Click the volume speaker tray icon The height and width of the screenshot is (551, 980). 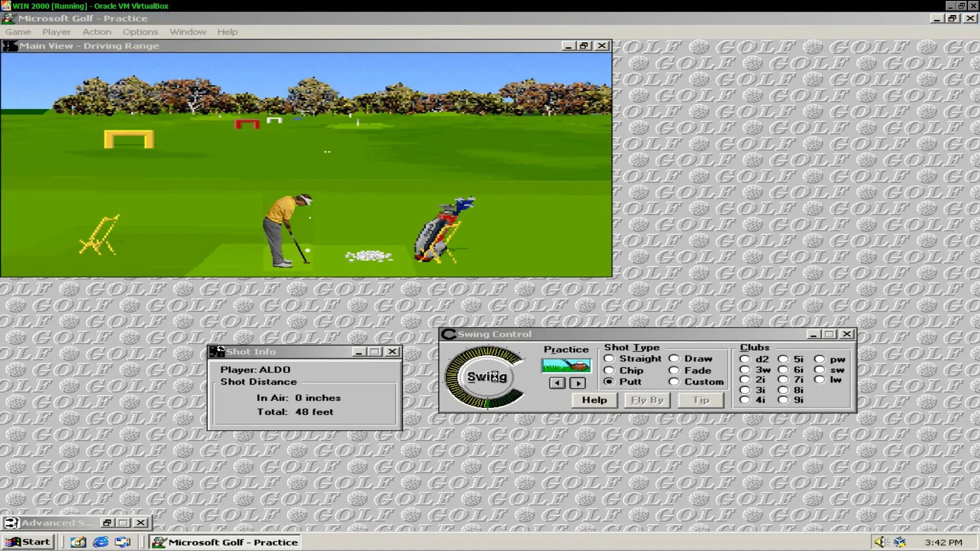[x=879, y=542]
